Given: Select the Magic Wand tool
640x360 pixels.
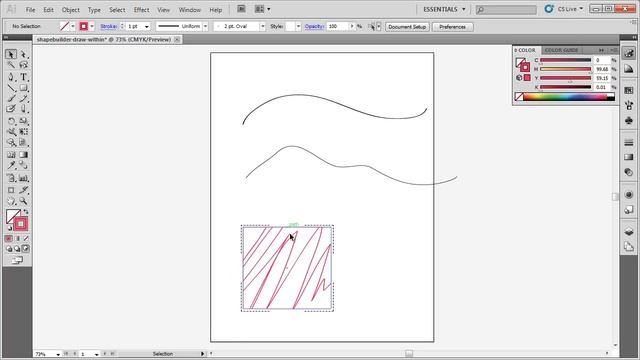Looking at the screenshot, I should 11,65.
